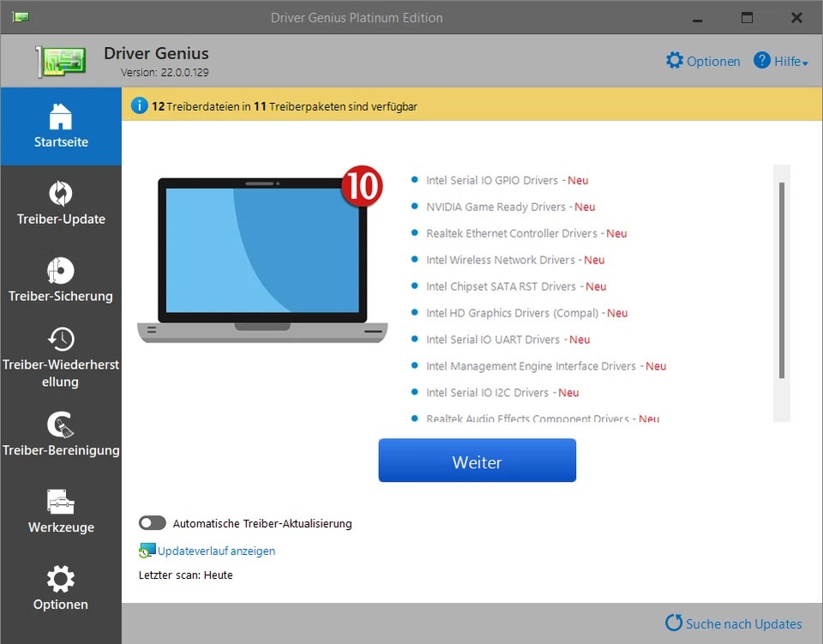Open Optionen in the top toolbar
823x644 pixels.
pos(703,61)
